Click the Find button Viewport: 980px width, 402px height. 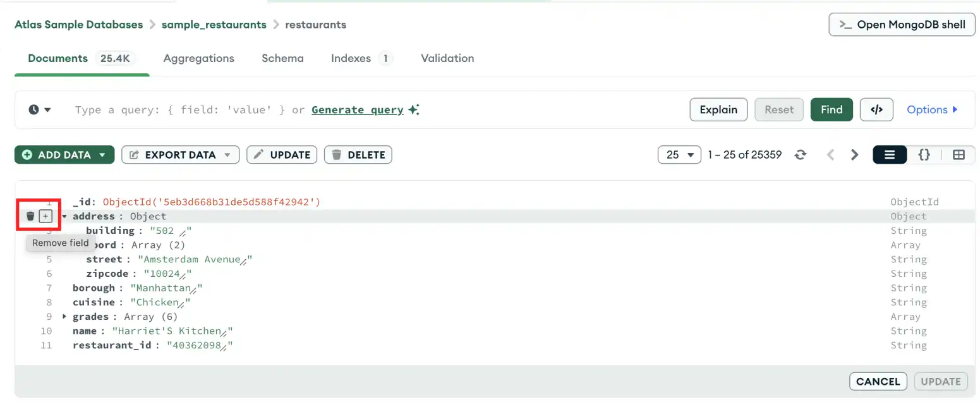click(832, 109)
